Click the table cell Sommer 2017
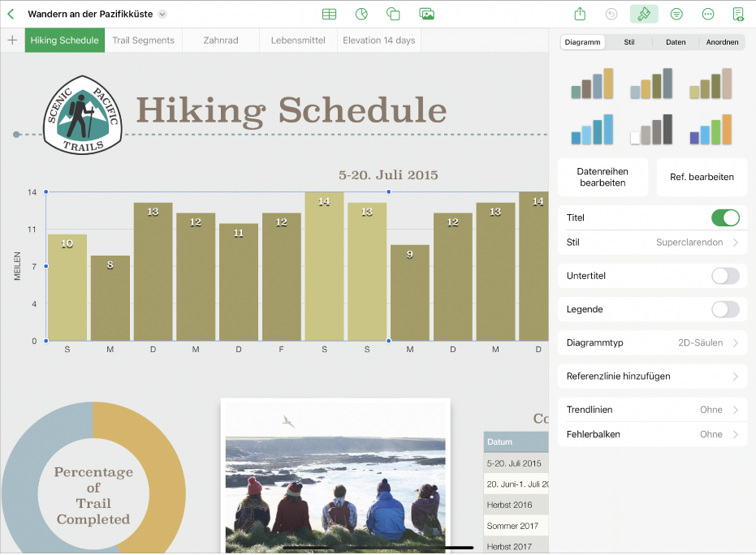 click(x=516, y=526)
